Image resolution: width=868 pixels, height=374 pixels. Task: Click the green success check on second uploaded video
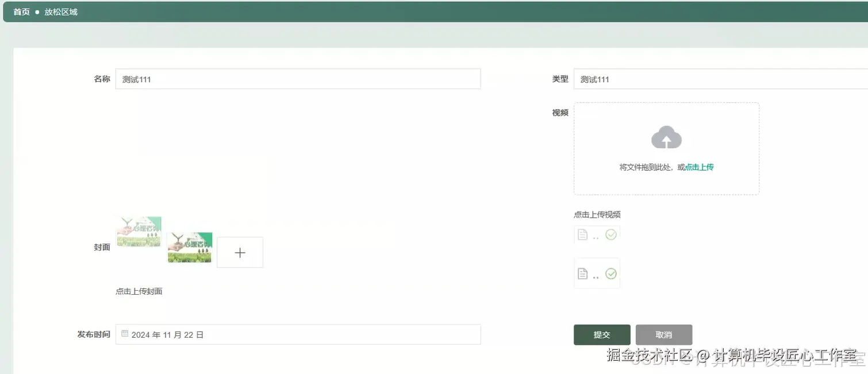(x=611, y=272)
